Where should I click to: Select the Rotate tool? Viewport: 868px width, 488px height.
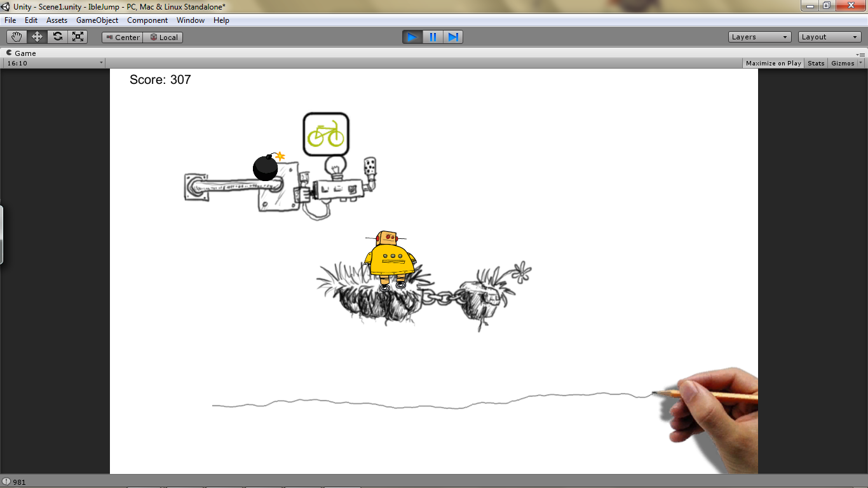pyautogui.click(x=57, y=37)
